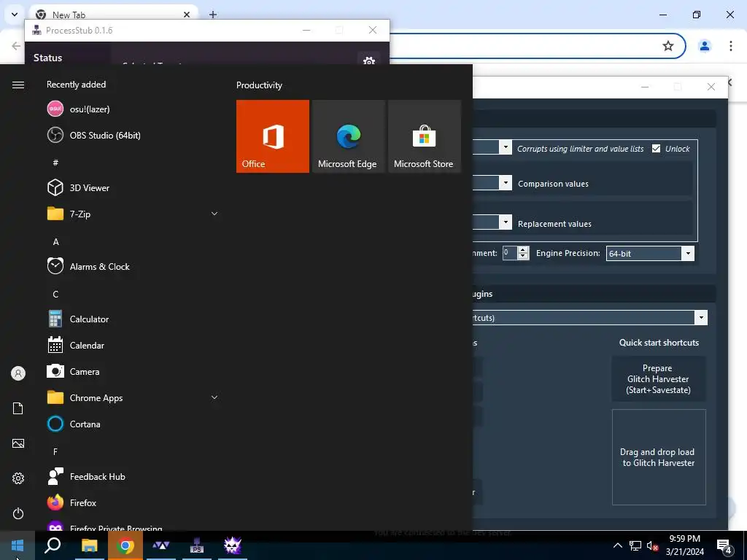Image resolution: width=747 pixels, height=560 pixels.
Task: Switch to Chrome on the taskbar
Action: point(125,545)
